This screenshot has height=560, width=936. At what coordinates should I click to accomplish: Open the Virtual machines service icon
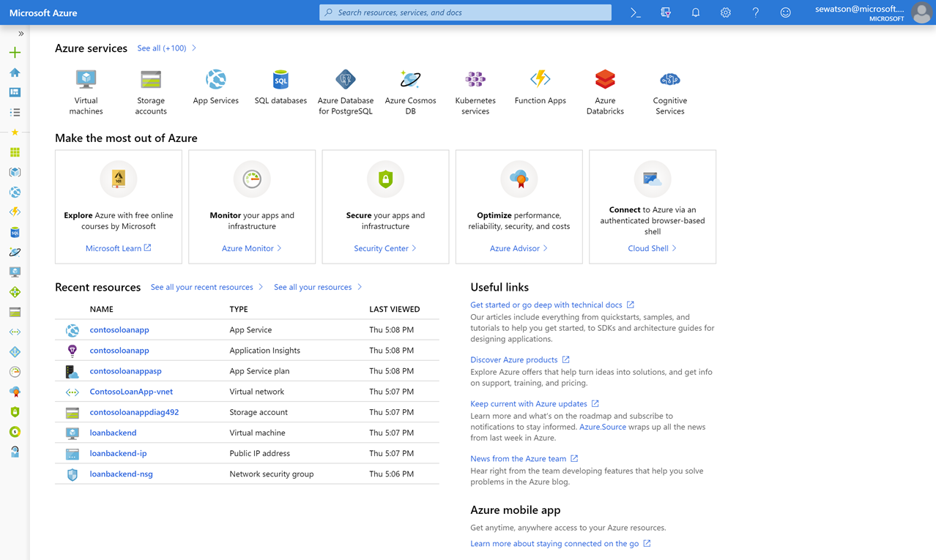[x=86, y=79]
